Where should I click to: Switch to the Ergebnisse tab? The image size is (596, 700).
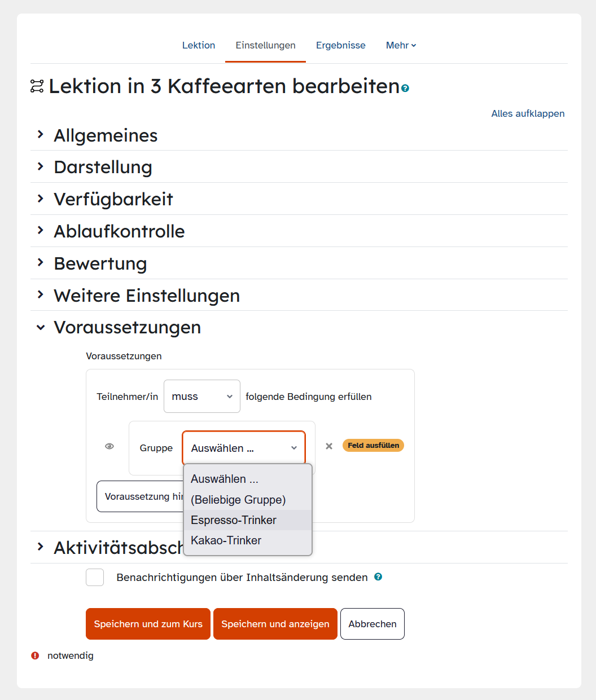click(x=340, y=45)
